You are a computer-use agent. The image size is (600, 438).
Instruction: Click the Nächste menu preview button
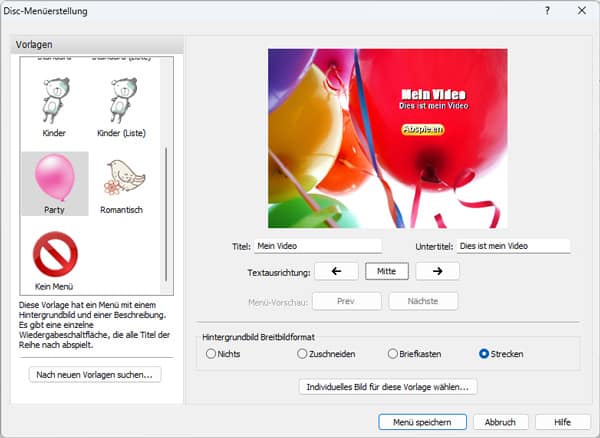(423, 301)
